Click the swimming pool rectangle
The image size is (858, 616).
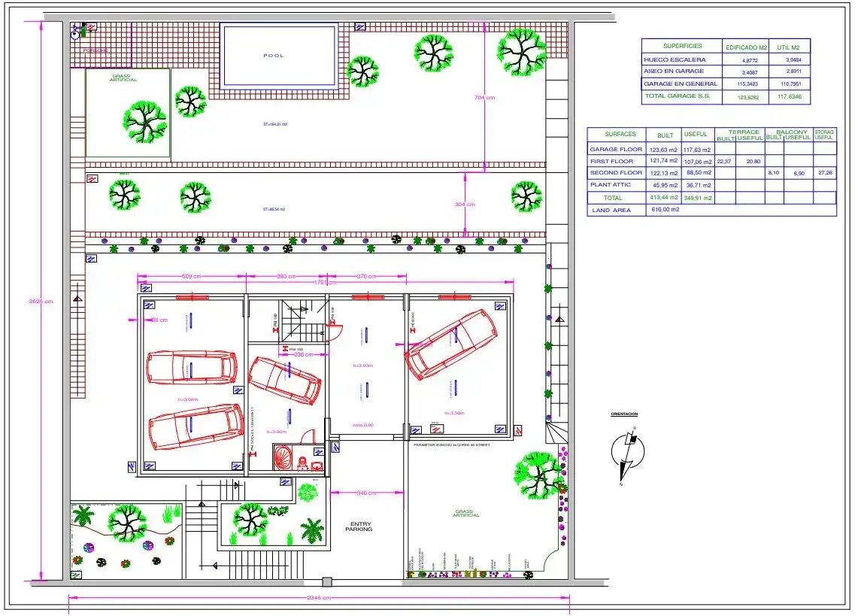coord(279,56)
